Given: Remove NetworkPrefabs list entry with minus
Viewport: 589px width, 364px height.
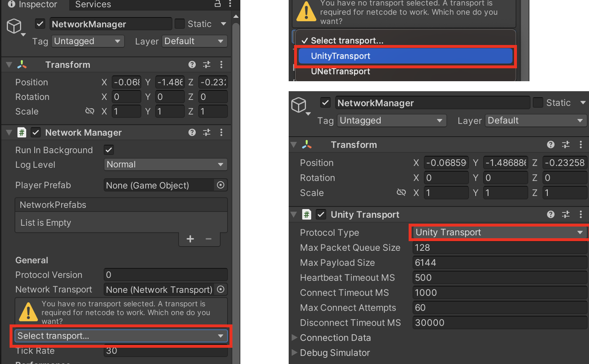Looking at the screenshot, I should point(209,239).
